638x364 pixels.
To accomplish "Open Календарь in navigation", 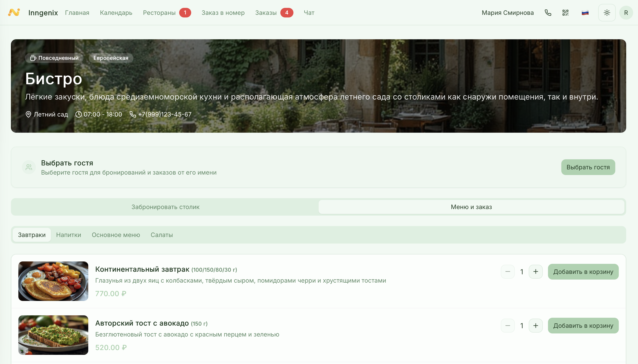I will click(116, 12).
